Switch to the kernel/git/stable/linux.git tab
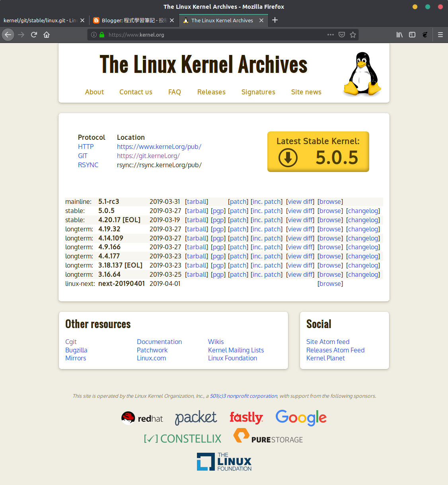The image size is (448, 485). pos(42,20)
